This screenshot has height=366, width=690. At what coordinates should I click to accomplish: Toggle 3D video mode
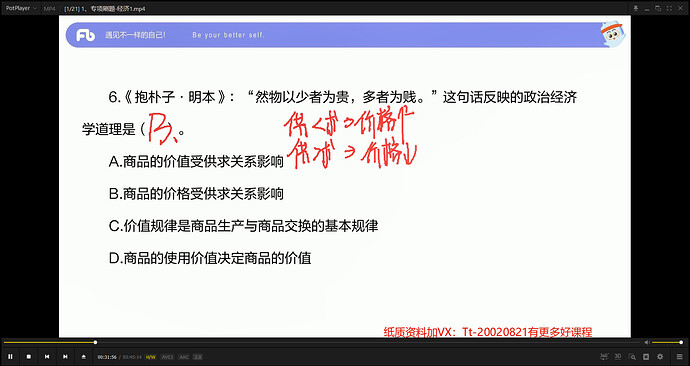tap(618, 356)
